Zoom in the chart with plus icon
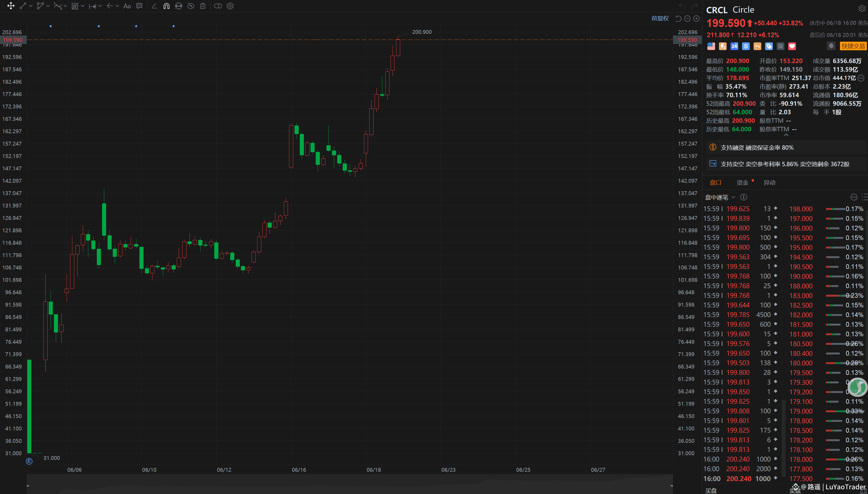 point(696,19)
